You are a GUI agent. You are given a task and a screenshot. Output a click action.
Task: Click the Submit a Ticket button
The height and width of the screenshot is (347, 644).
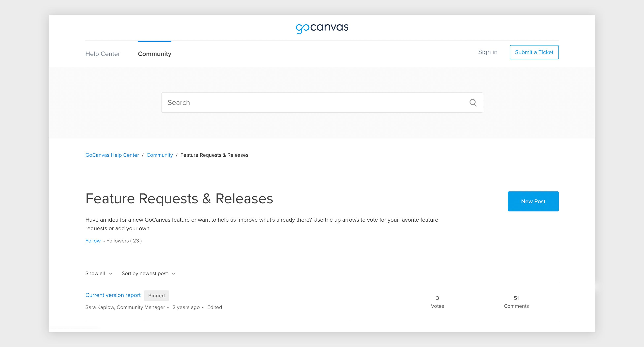point(534,52)
